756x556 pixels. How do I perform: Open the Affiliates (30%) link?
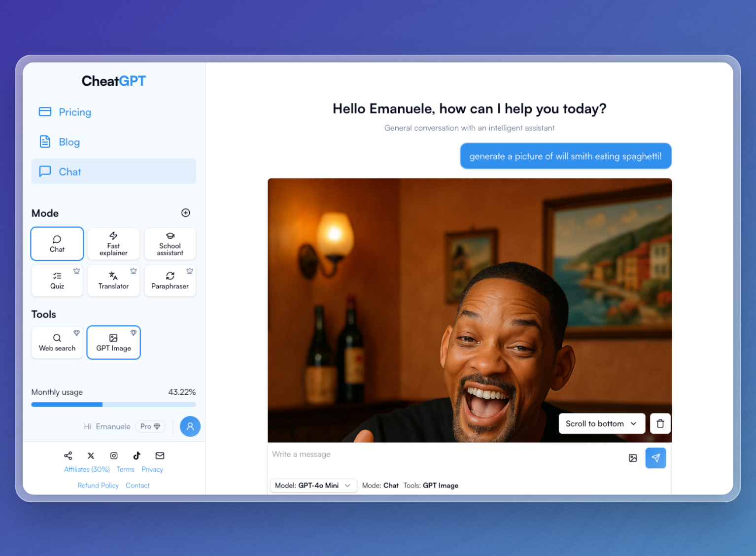point(87,470)
